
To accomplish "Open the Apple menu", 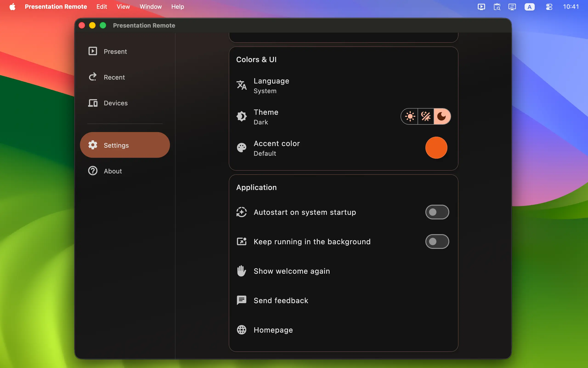I will point(12,7).
